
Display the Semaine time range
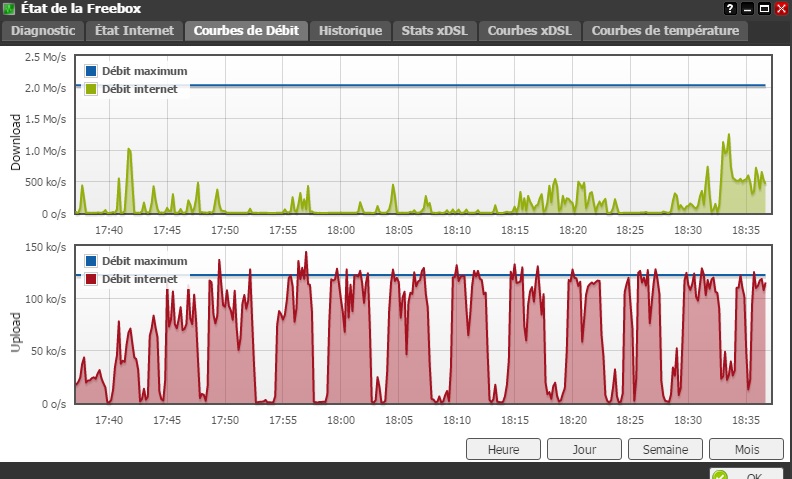[x=665, y=449]
